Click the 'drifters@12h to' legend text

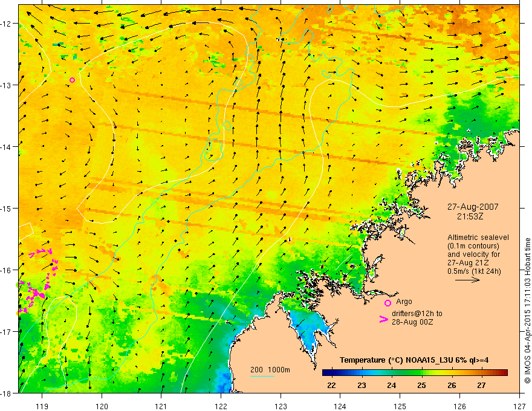tap(417, 314)
